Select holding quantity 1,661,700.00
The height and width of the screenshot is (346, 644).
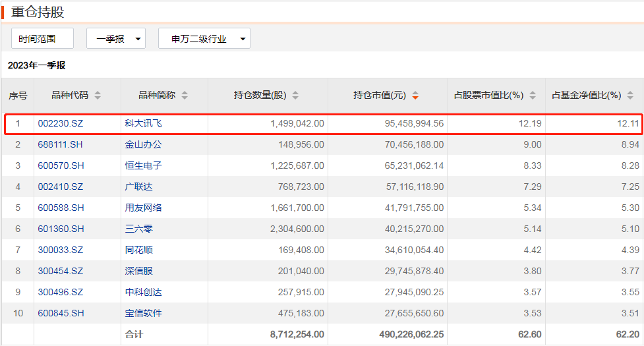(x=297, y=208)
